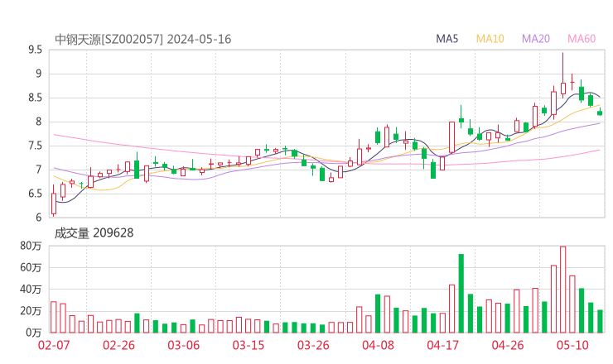The width and height of the screenshot is (613, 364).
Task: Click the 6.5 price axis label
Action: pos(35,194)
